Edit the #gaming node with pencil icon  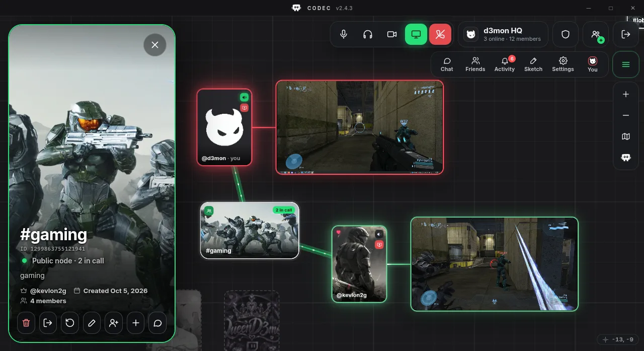click(92, 323)
